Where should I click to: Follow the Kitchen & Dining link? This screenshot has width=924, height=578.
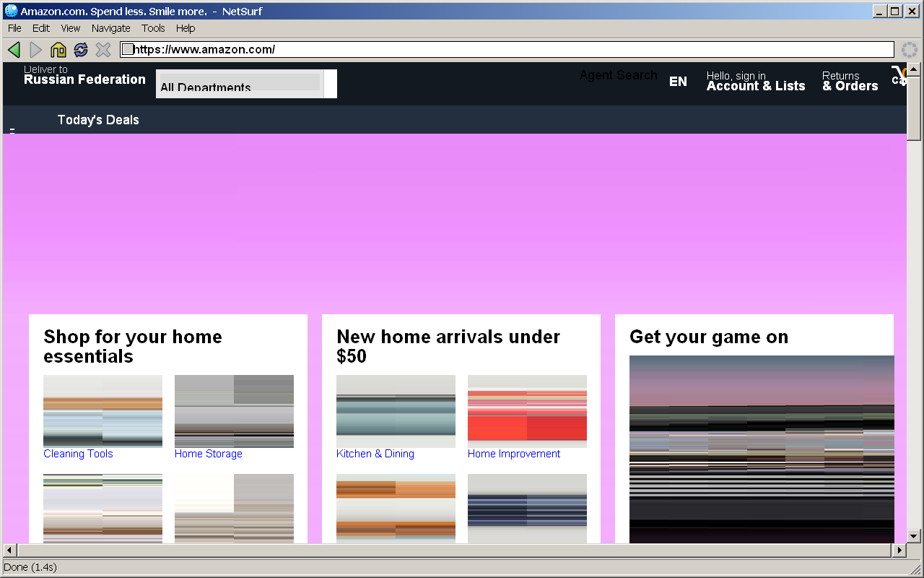[x=375, y=454]
